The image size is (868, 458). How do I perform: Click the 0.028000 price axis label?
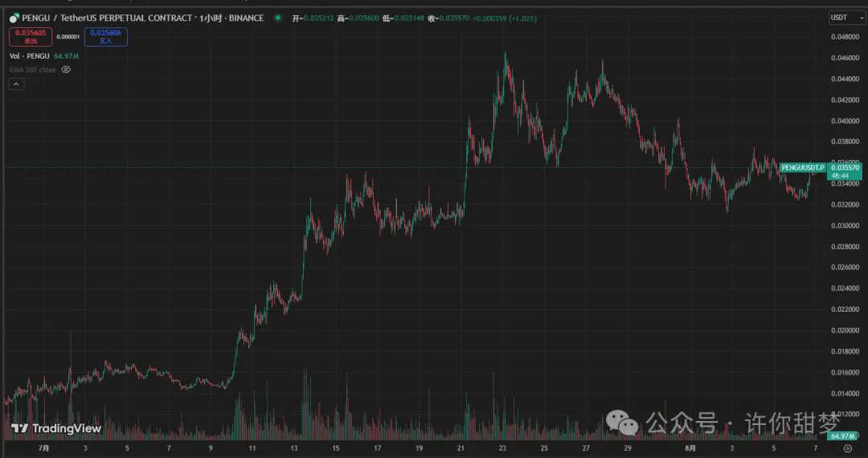[x=845, y=247]
